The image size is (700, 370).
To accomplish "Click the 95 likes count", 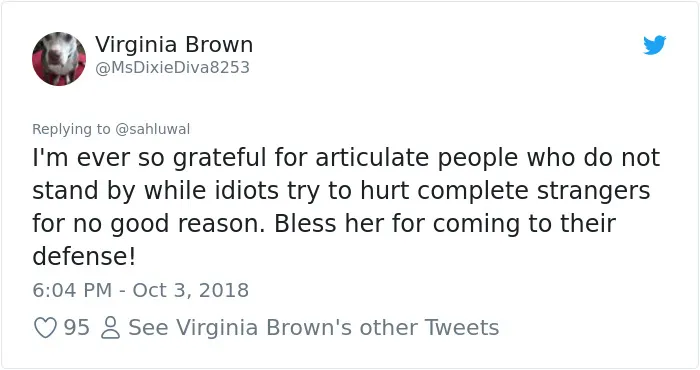I will tap(76, 328).
